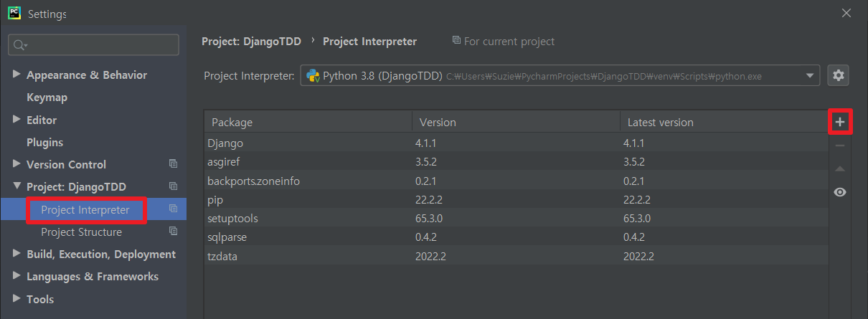Select the setuptools package row

click(516, 218)
